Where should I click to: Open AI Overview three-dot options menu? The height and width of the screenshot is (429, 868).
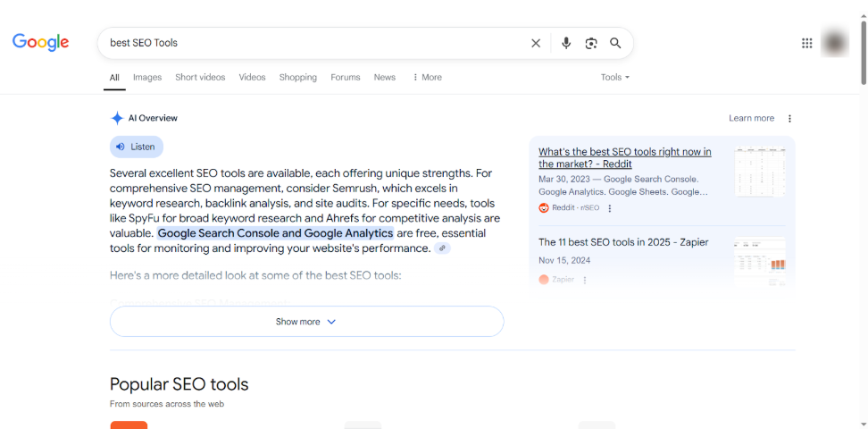(x=790, y=118)
